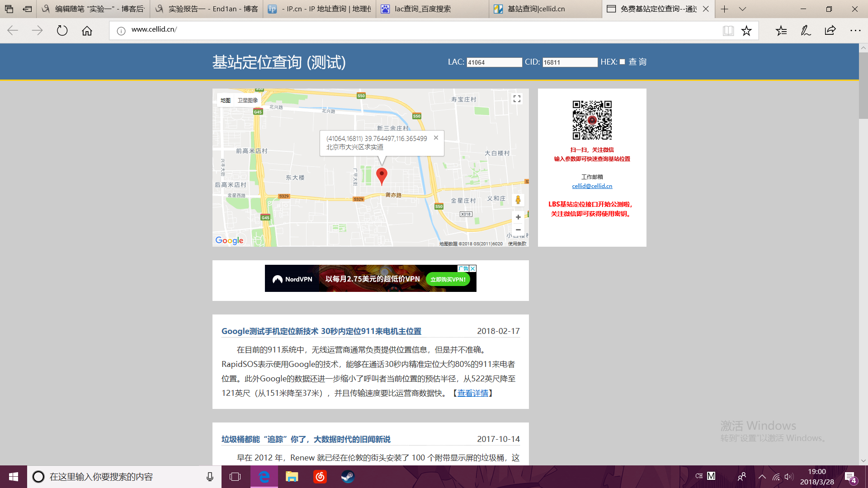Click the 查询 search button

[x=637, y=62]
